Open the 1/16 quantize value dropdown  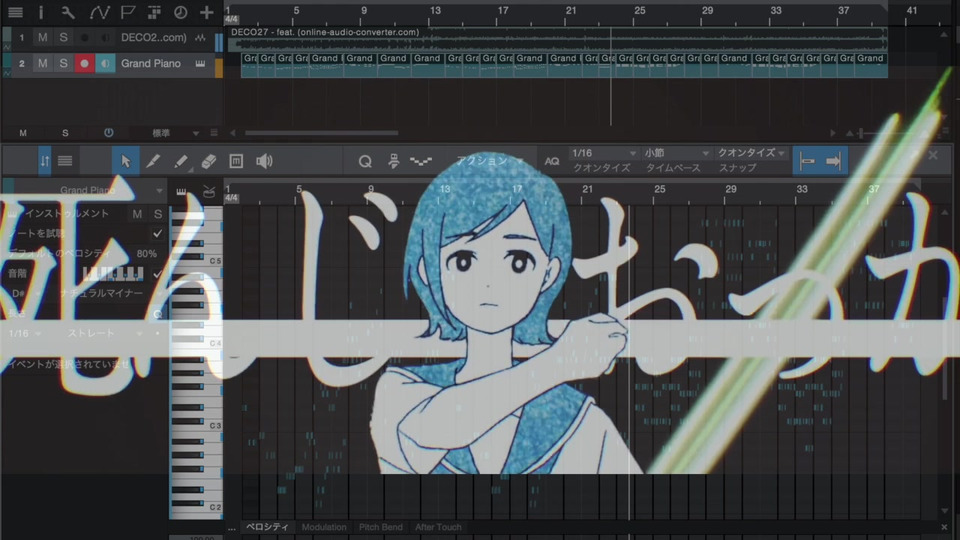click(x=603, y=153)
